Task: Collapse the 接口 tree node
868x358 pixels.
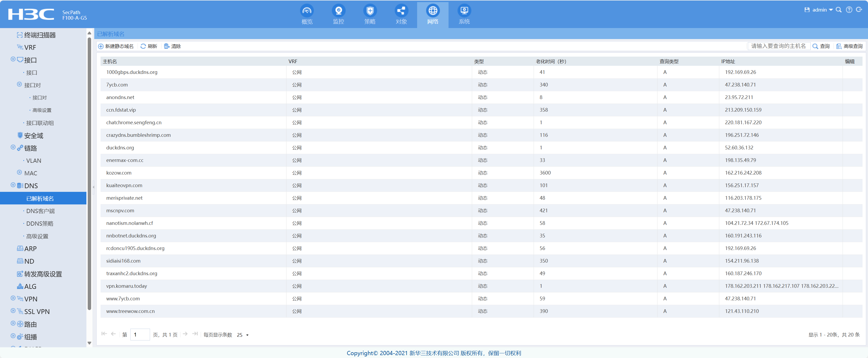Action: 13,59
